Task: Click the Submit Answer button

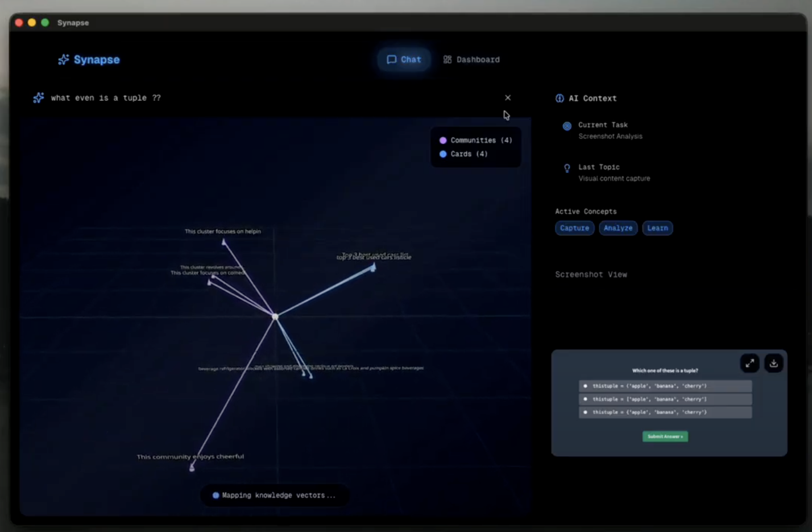Action: 665,436
